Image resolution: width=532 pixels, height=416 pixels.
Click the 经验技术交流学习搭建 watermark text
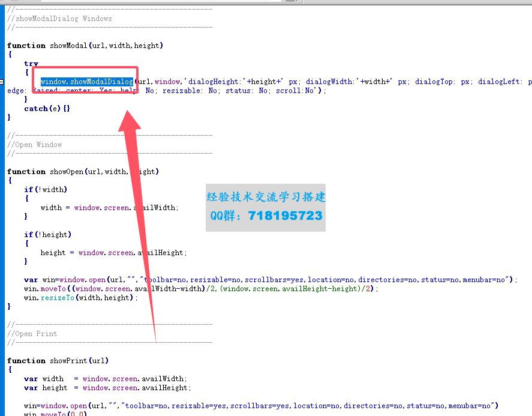266,197
